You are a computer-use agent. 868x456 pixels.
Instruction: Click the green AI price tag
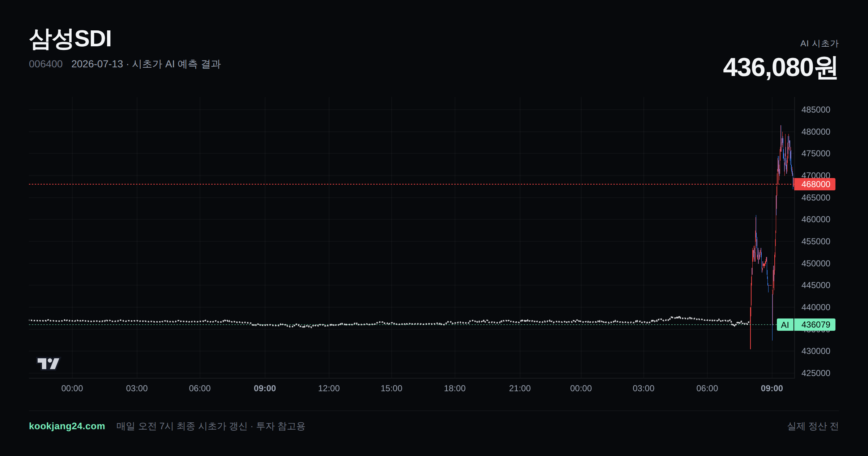coord(785,325)
